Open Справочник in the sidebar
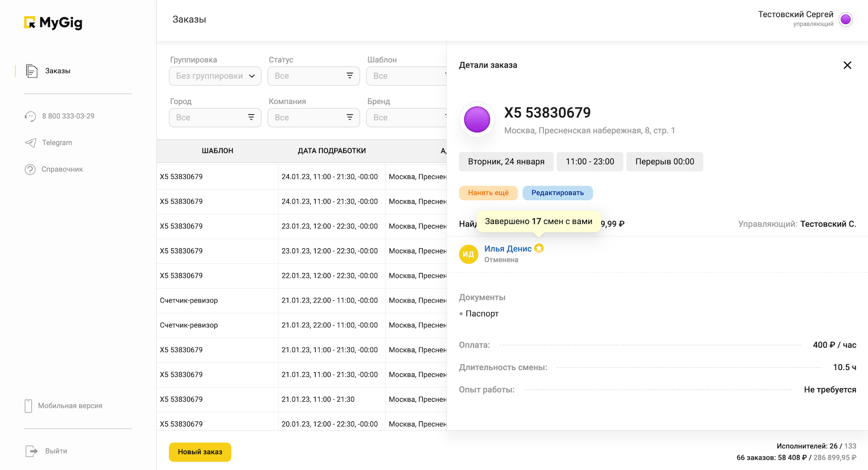This screenshot has height=470, width=868. (x=62, y=169)
